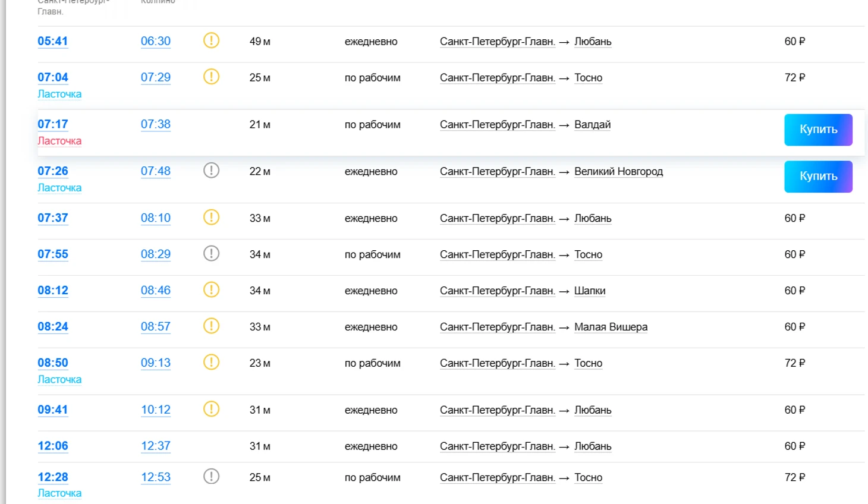Click the yellow warning icon for 07:37 train
Screen dimensions: 868x504
211,218
